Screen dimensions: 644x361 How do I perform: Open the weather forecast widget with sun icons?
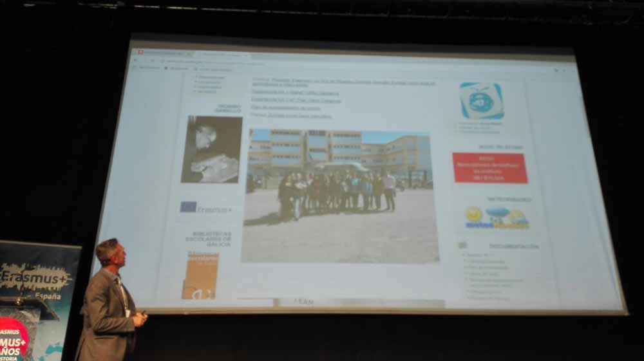(497, 218)
